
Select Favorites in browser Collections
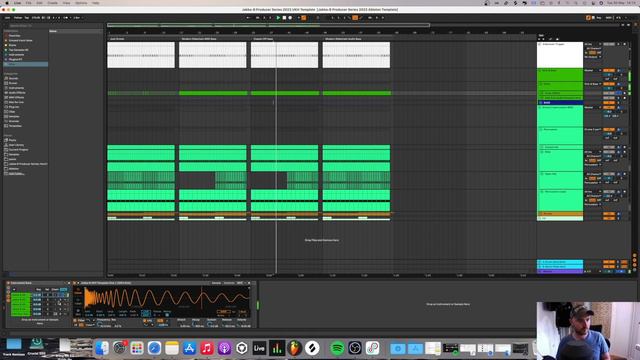pyautogui.click(x=14, y=36)
